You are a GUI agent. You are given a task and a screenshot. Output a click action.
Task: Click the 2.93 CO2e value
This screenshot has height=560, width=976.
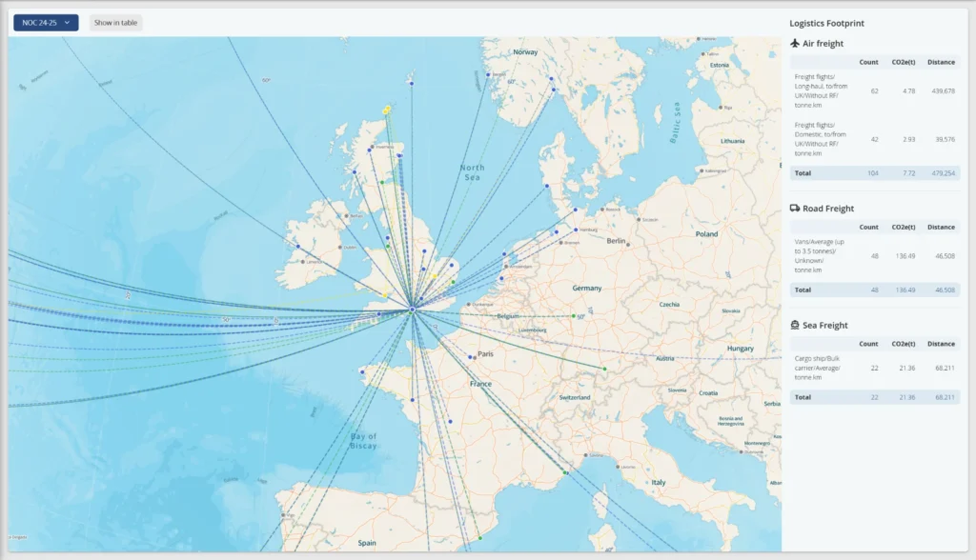(x=908, y=139)
